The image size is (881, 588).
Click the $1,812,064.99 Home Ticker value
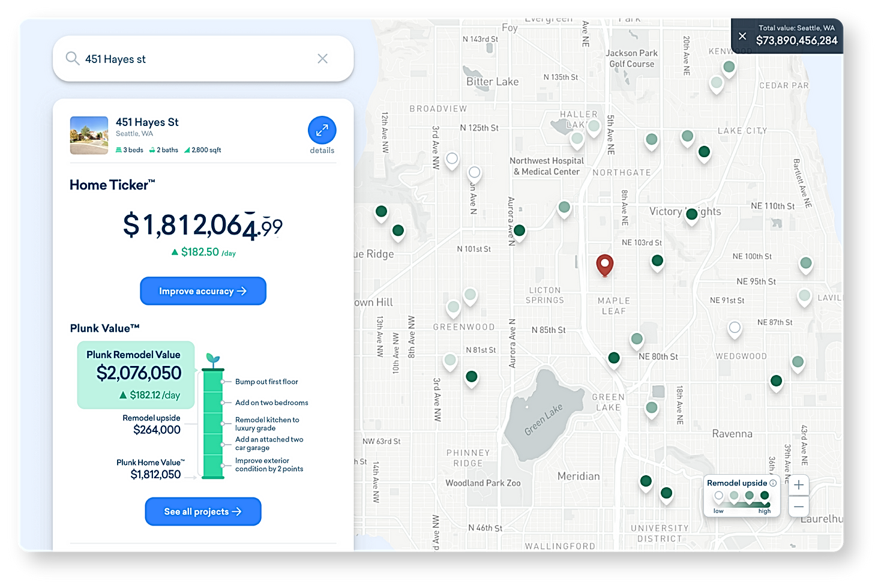click(203, 226)
